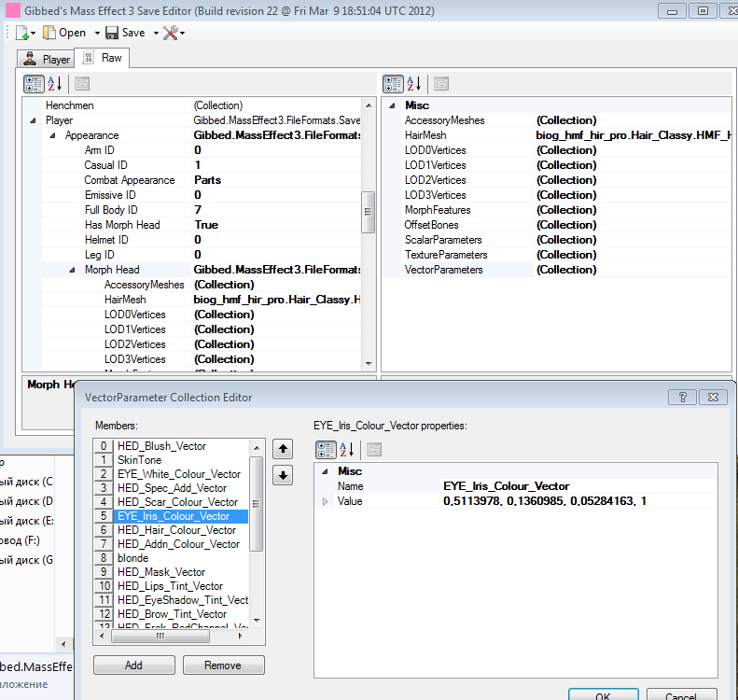
Task: Collapse Misc category in collection editor
Action: 325,471
